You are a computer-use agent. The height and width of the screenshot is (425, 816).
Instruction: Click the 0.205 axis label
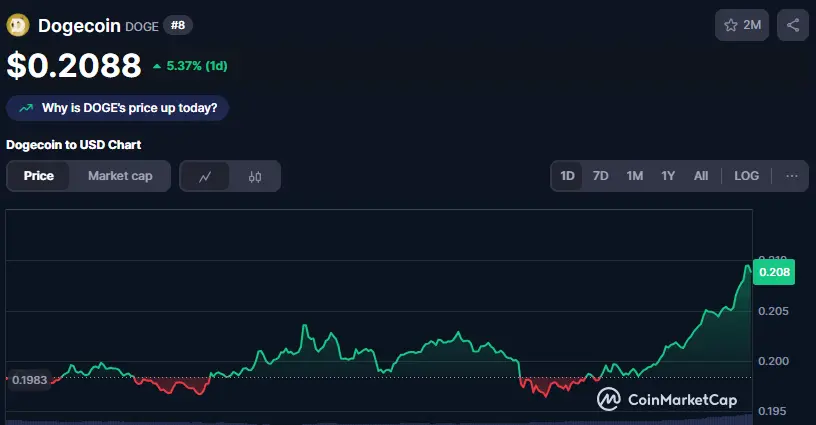(x=773, y=311)
